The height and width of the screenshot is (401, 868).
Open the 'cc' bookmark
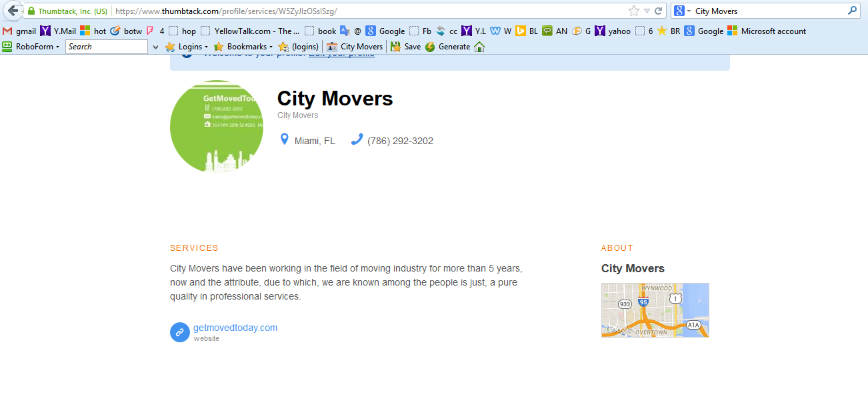pyautogui.click(x=446, y=31)
